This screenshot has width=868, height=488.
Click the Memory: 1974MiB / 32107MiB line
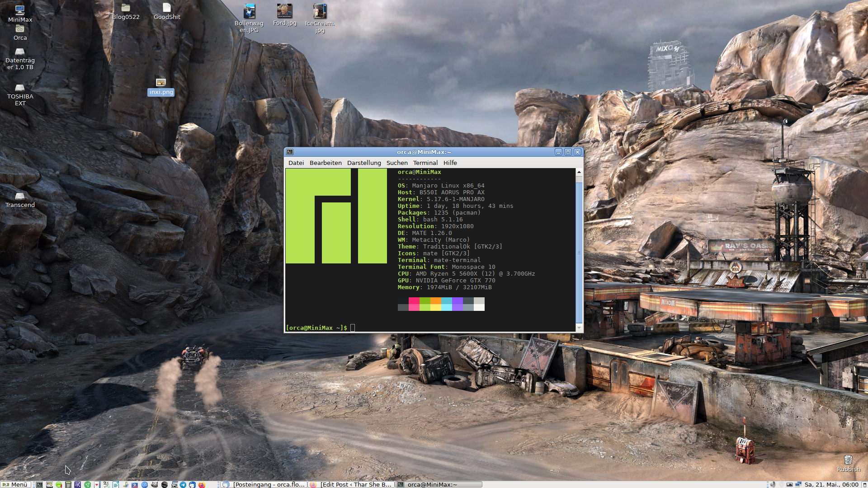445,287
